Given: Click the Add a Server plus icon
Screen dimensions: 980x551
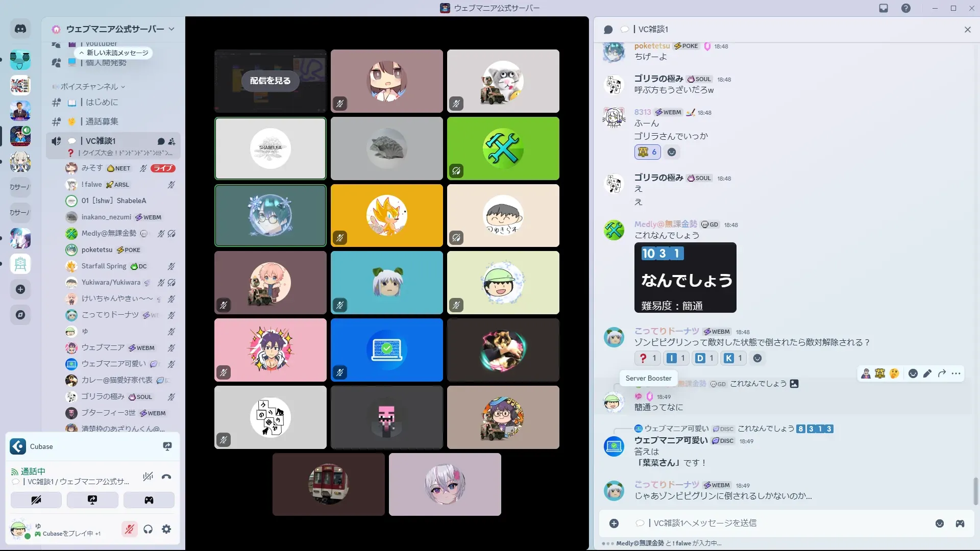Looking at the screenshot, I should [x=20, y=289].
